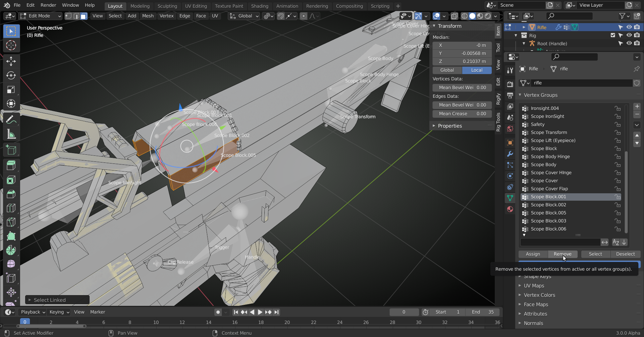Pick the 3D Cursor tool

pyautogui.click(x=11, y=45)
